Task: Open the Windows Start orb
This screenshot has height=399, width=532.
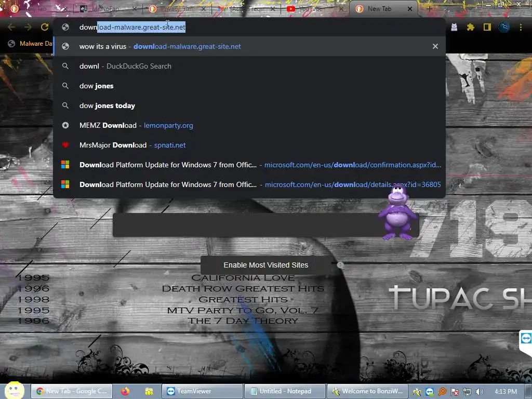Action: 14,391
